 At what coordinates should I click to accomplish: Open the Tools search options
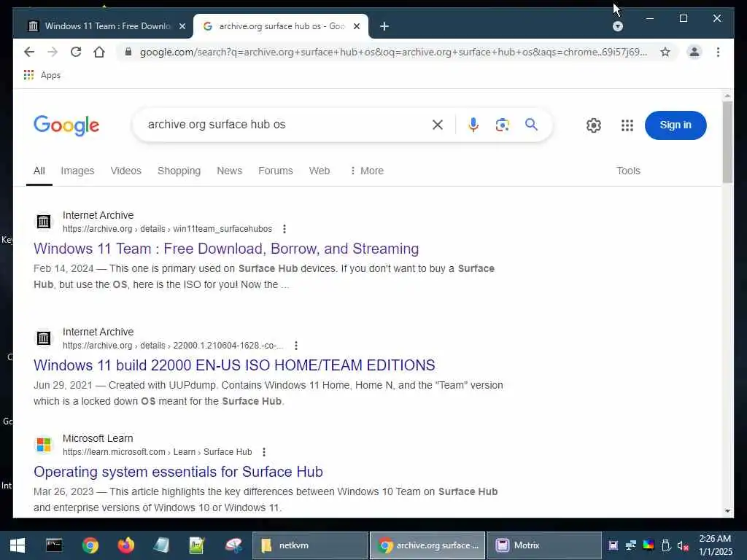pyautogui.click(x=628, y=171)
